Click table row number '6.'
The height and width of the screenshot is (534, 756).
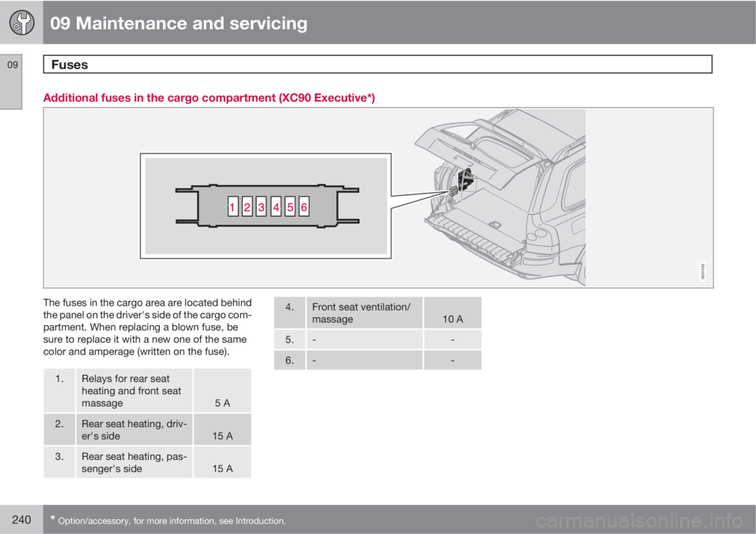pos(290,361)
